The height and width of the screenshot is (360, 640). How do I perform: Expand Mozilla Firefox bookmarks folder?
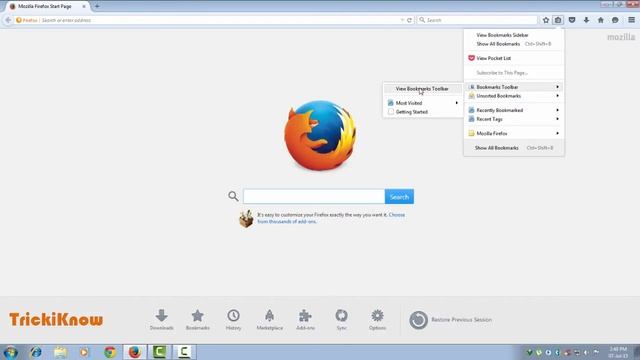coord(513,133)
